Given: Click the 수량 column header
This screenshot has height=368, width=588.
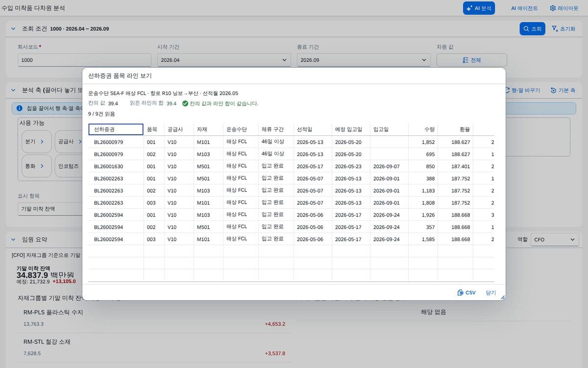Looking at the screenshot, I should click(x=423, y=130).
